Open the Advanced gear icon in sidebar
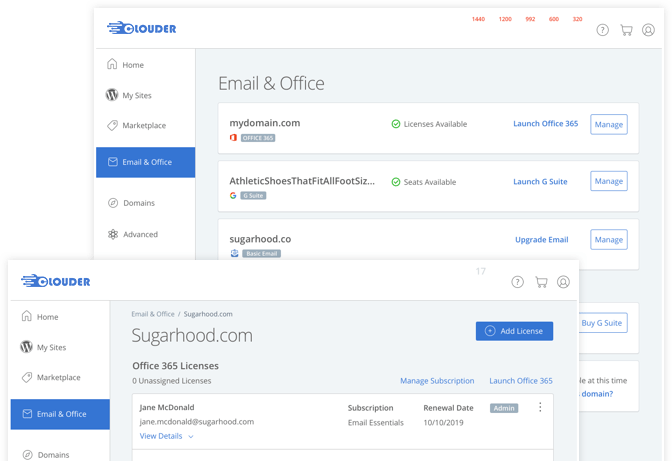672x461 pixels. coord(112,234)
